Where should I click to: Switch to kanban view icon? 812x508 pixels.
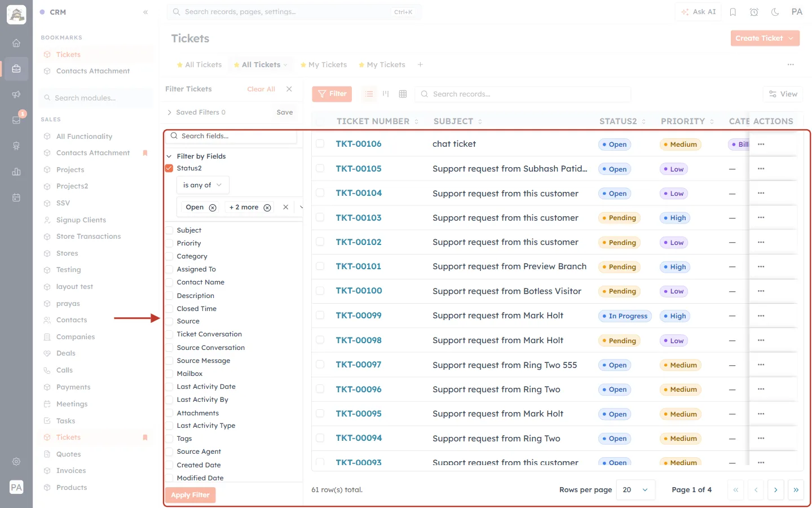[386, 94]
